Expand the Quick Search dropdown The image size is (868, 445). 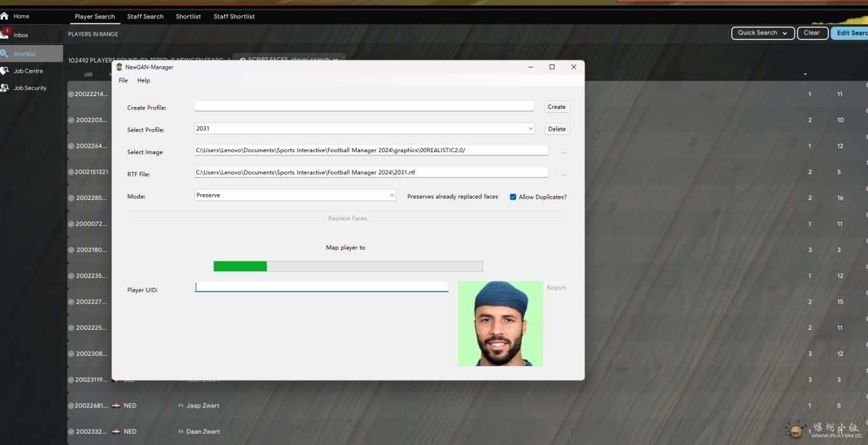763,33
